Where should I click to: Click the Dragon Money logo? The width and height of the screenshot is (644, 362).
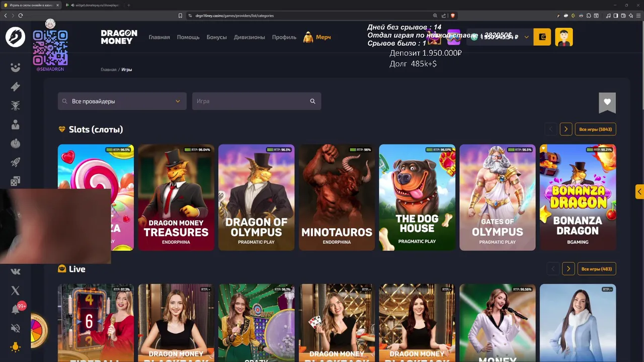[x=119, y=37]
